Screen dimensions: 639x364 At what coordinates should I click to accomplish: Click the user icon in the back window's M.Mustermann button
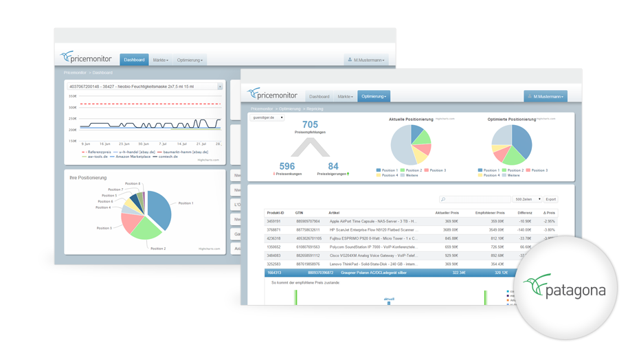[350, 60]
